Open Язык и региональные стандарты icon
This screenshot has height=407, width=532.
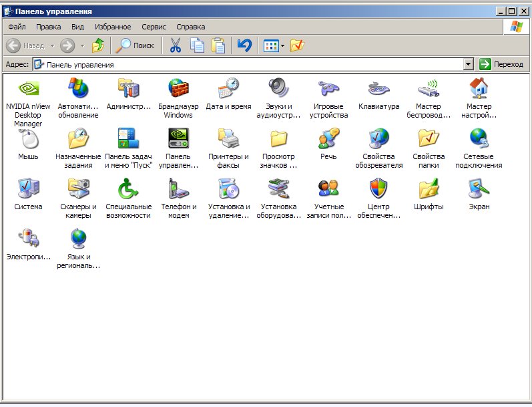coord(78,239)
